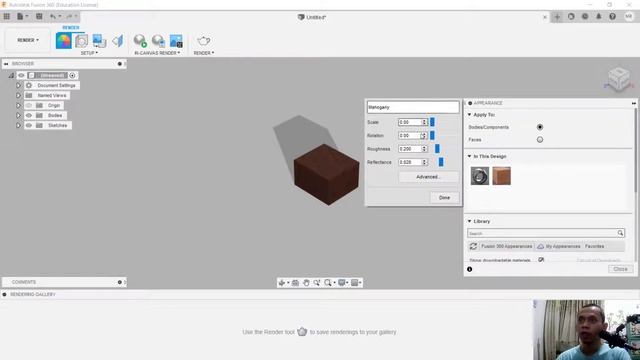Collapse the BROWSER panel
The height and width of the screenshot is (360, 640).
tap(6, 64)
